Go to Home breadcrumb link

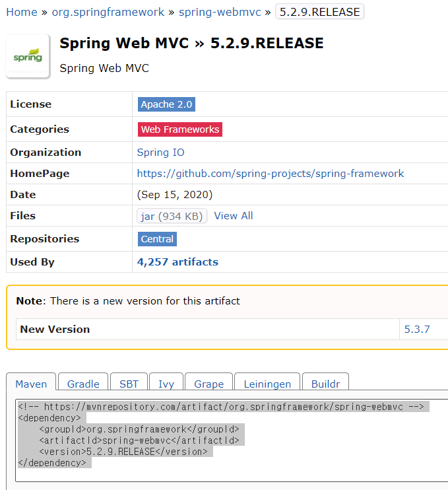tap(22, 12)
